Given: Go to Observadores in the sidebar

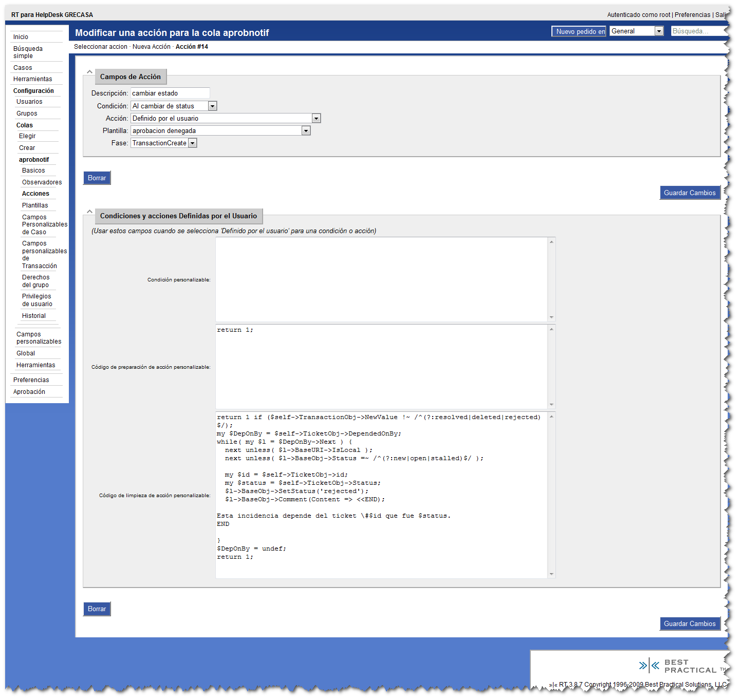Looking at the screenshot, I should point(42,182).
